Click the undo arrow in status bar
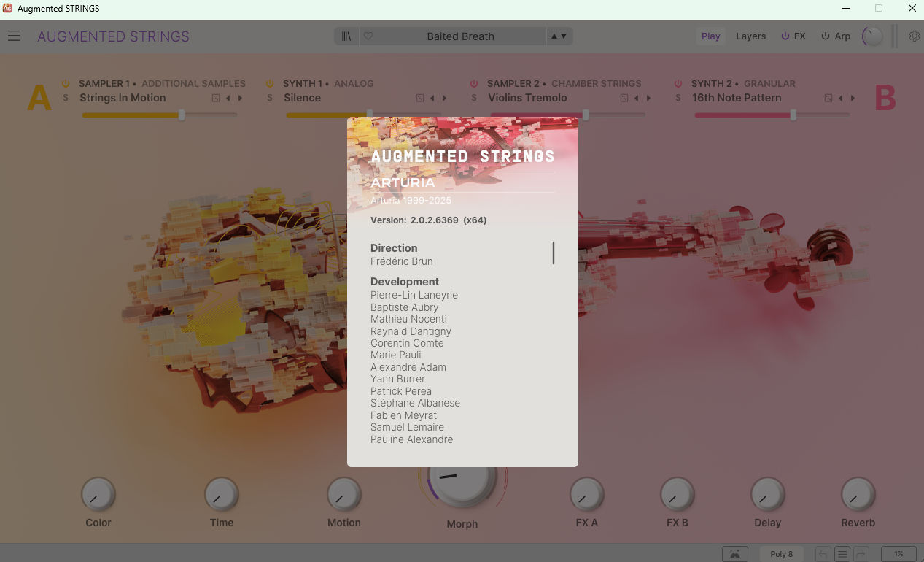The width and height of the screenshot is (924, 562). click(823, 554)
